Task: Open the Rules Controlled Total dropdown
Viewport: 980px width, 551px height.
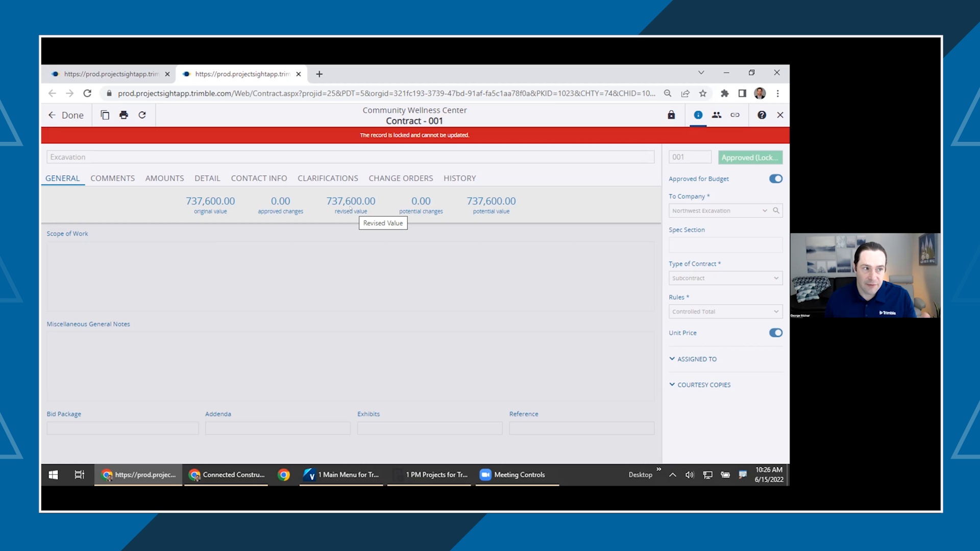Action: [x=725, y=312]
